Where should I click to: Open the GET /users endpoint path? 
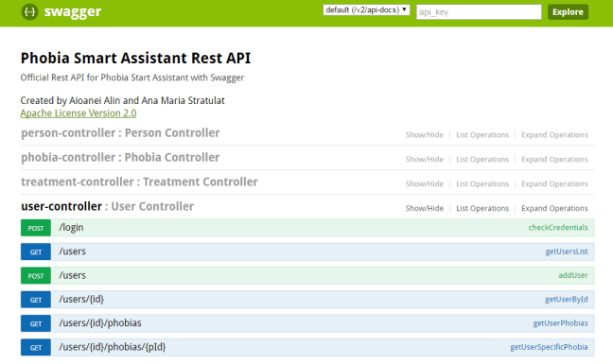click(x=72, y=251)
